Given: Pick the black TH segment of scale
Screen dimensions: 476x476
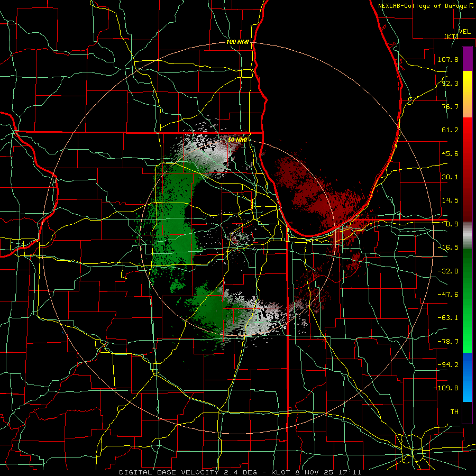Looking at the screenshot, I should point(467,412).
